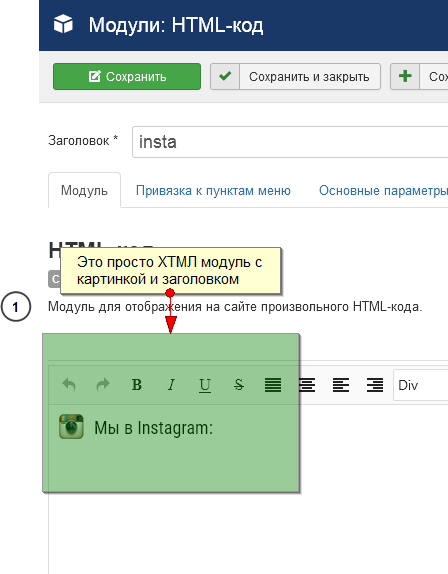Switch to the Модуль tab
The image size is (448, 574).
point(85,190)
